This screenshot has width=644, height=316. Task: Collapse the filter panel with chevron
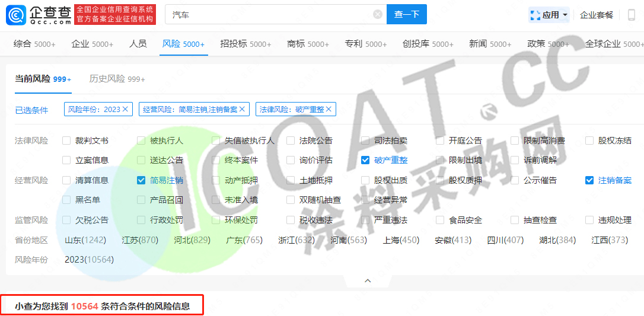pyautogui.click(x=368, y=280)
